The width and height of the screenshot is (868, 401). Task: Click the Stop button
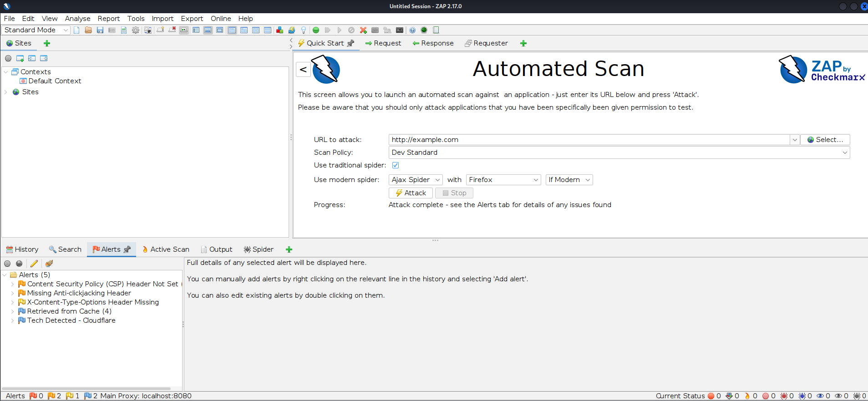[x=454, y=193]
